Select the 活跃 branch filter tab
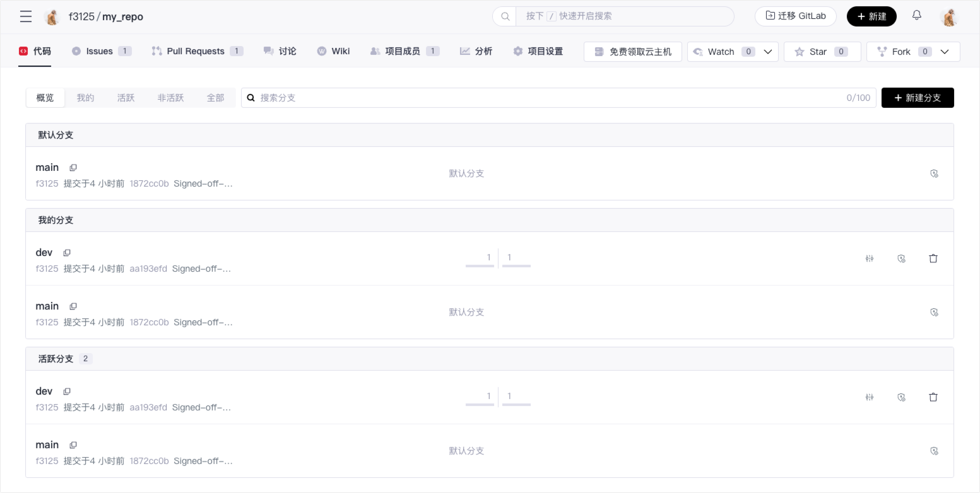Image resolution: width=980 pixels, height=493 pixels. pos(126,98)
